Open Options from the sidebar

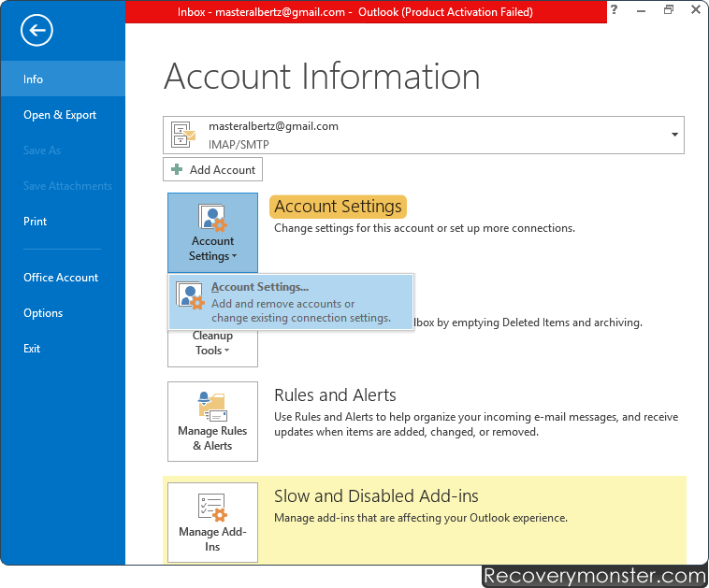tap(63, 313)
